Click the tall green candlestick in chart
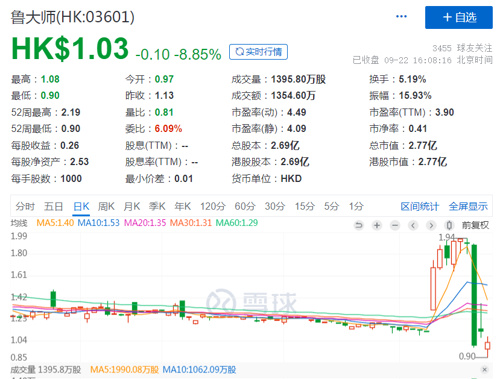 (474, 295)
